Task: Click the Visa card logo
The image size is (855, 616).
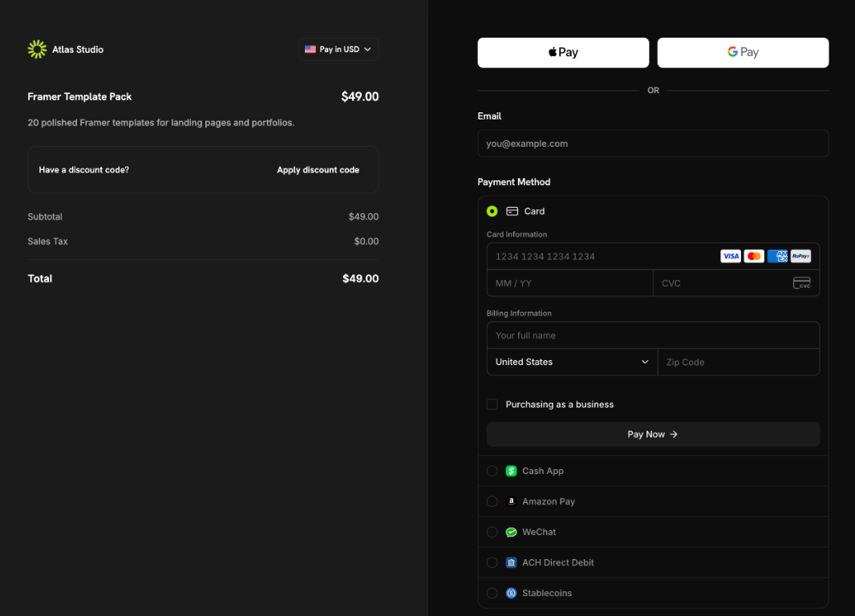Action: [730, 256]
